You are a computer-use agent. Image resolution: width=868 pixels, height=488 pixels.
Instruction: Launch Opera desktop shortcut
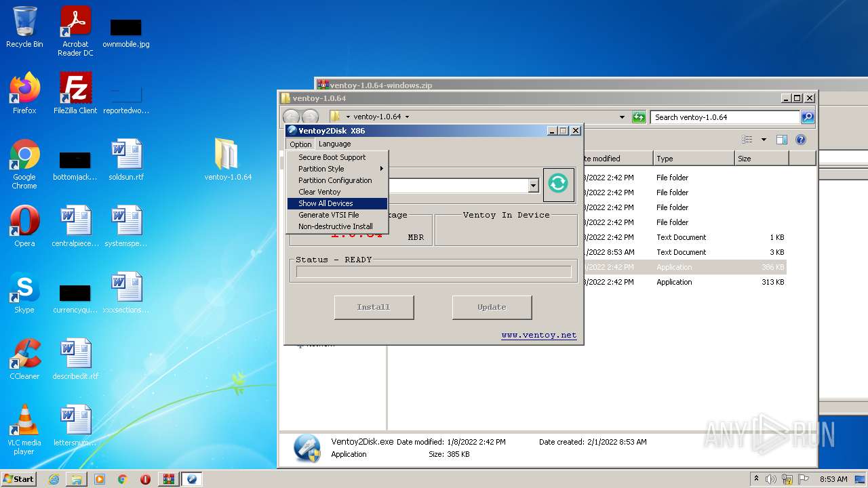click(x=24, y=226)
